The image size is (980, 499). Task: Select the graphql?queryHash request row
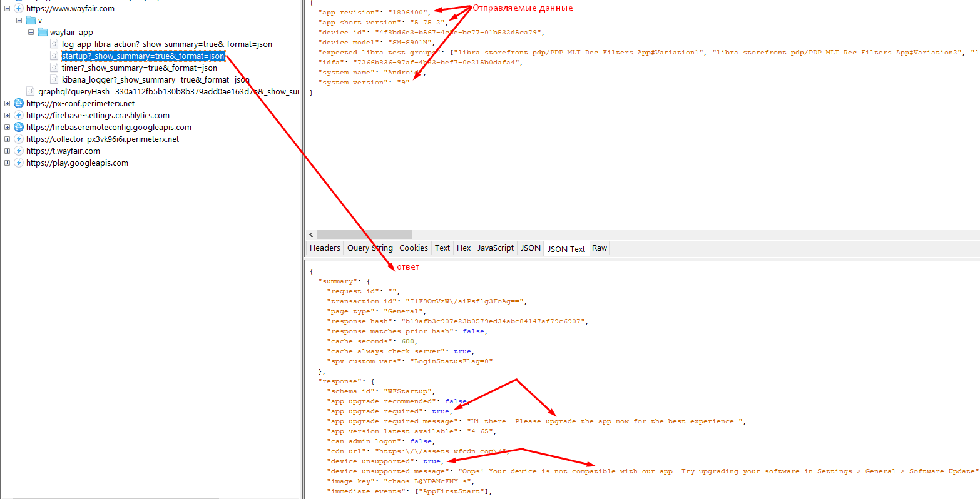pos(168,92)
